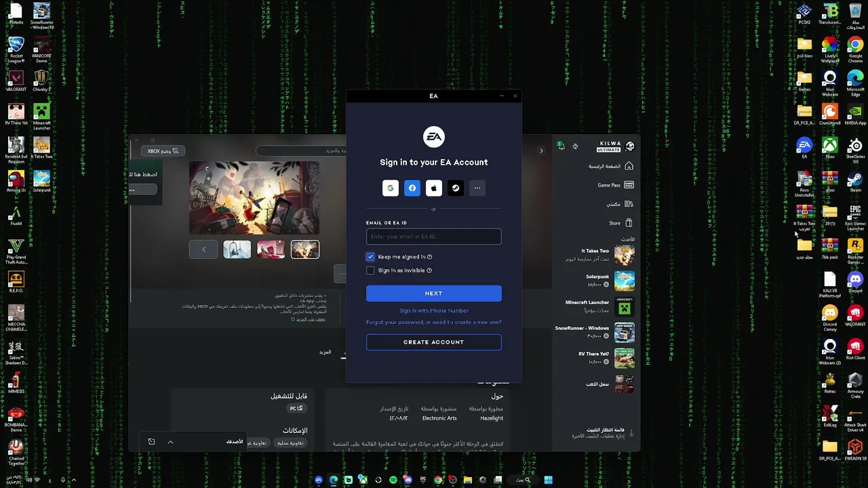Image resolution: width=868 pixels, height=488 pixels.
Task: Select SnowRunner - Windows in Xbox recent list
Action: [x=595, y=331]
